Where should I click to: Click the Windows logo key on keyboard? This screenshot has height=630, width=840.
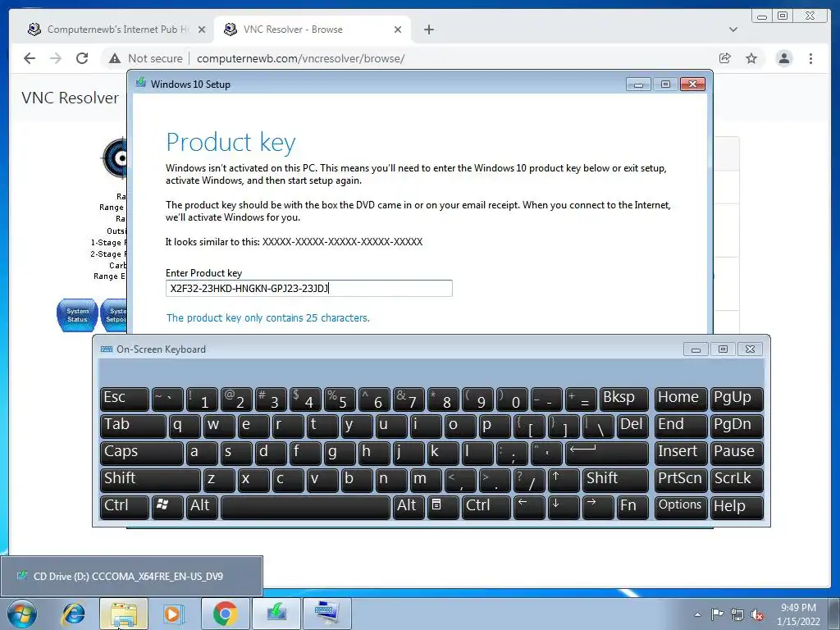click(x=167, y=507)
